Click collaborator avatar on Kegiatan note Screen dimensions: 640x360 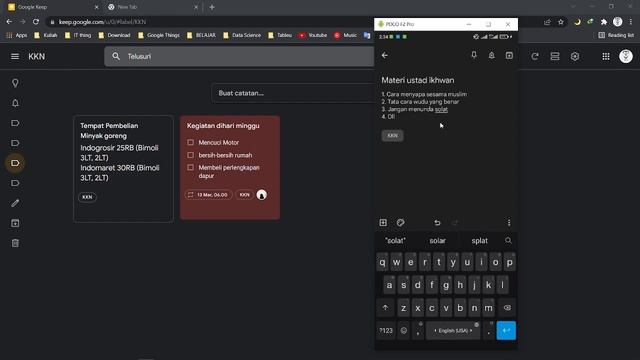point(262,195)
